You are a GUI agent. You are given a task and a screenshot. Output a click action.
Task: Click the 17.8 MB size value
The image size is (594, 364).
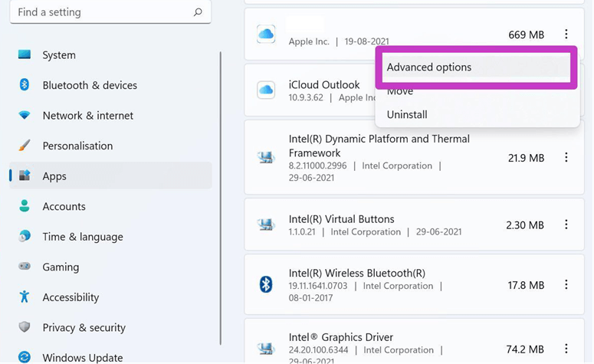tap(527, 285)
